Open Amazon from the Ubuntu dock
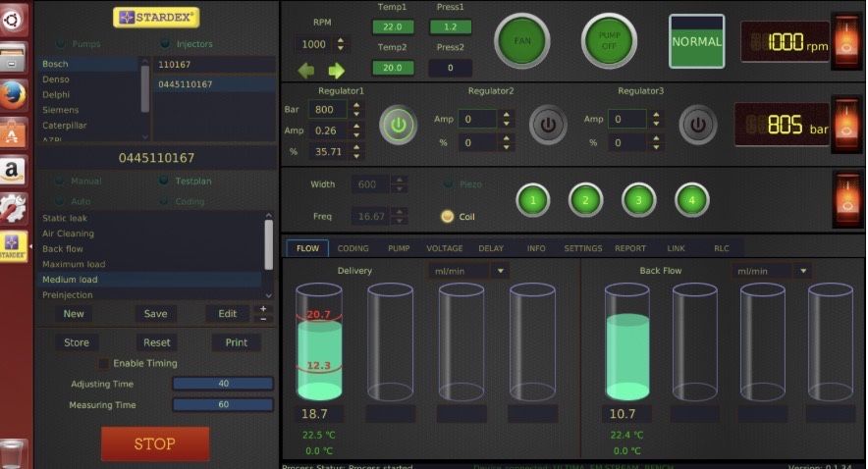The width and height of the screenshot is (868, 469). coord(13,170)
